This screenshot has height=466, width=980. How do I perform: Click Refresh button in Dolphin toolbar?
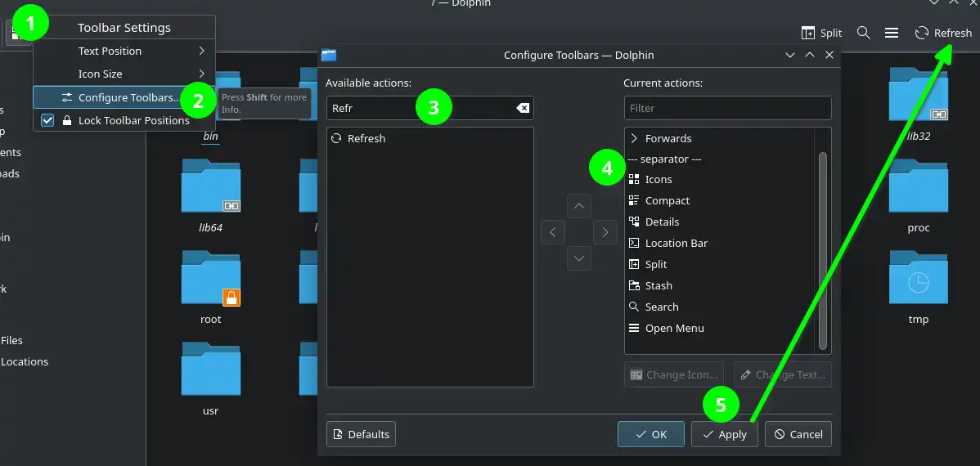pos(943,33)
